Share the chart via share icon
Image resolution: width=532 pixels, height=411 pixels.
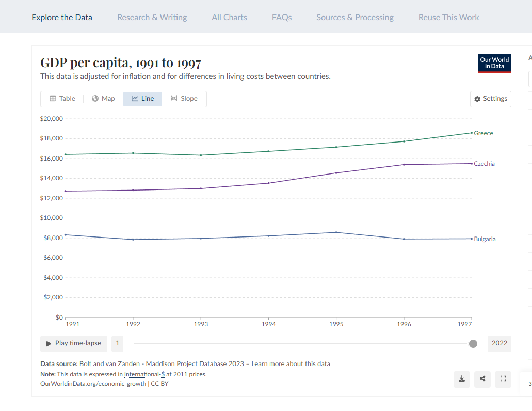482,379
